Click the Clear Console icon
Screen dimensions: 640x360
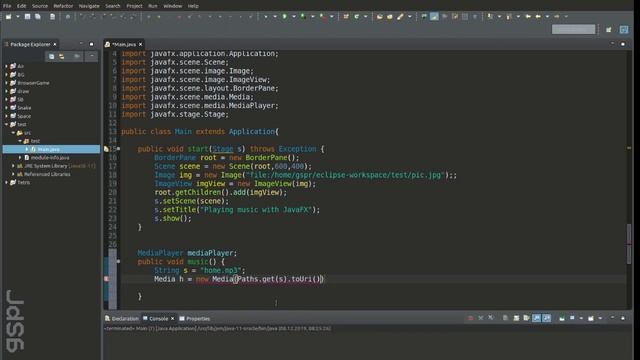point(505,318)
